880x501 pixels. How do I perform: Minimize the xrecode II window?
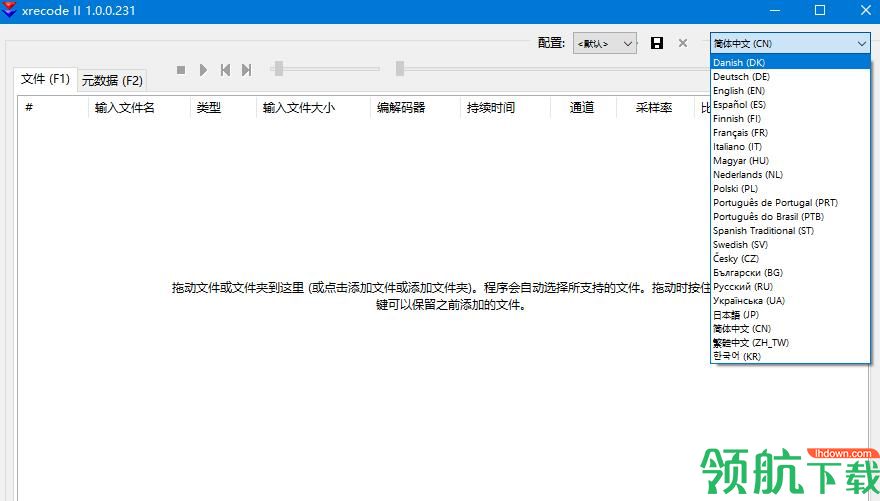click(x=774, y=10)
